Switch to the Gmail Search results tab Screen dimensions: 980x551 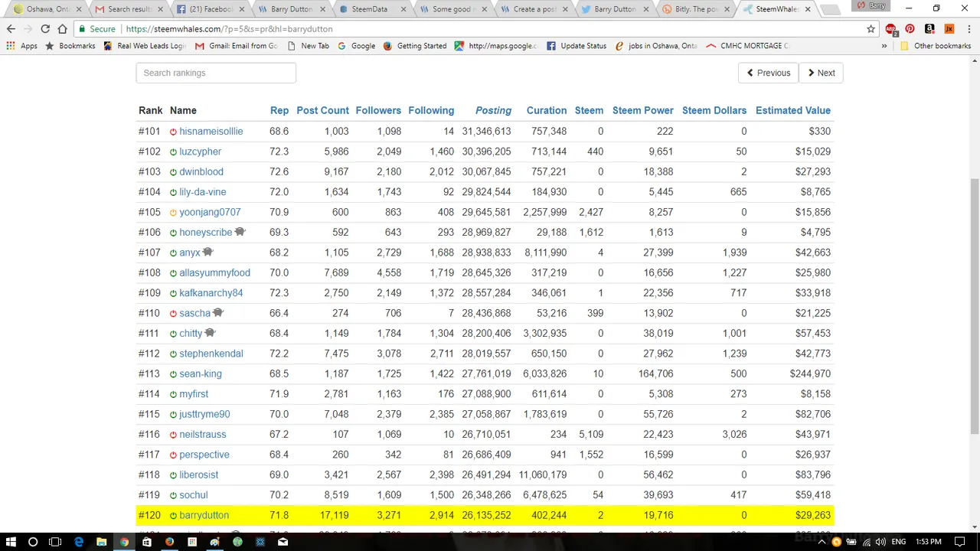coord(129,9)
